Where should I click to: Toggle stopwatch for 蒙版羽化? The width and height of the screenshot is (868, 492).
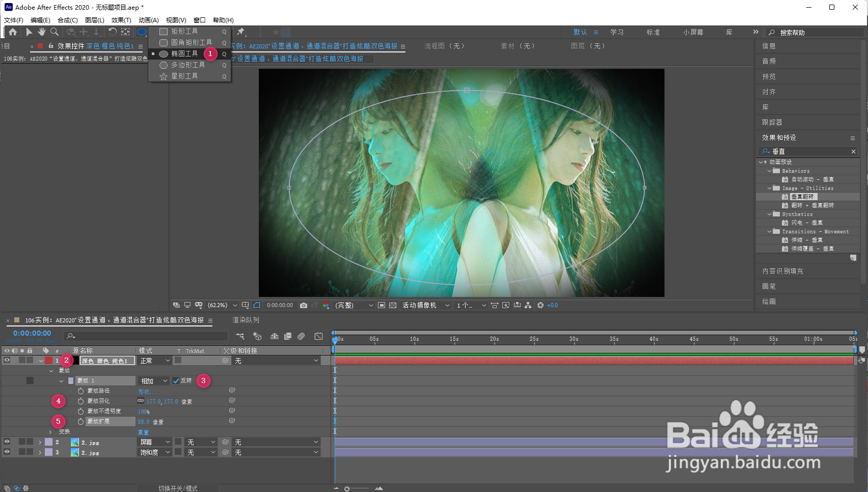[x=80, y=401]
